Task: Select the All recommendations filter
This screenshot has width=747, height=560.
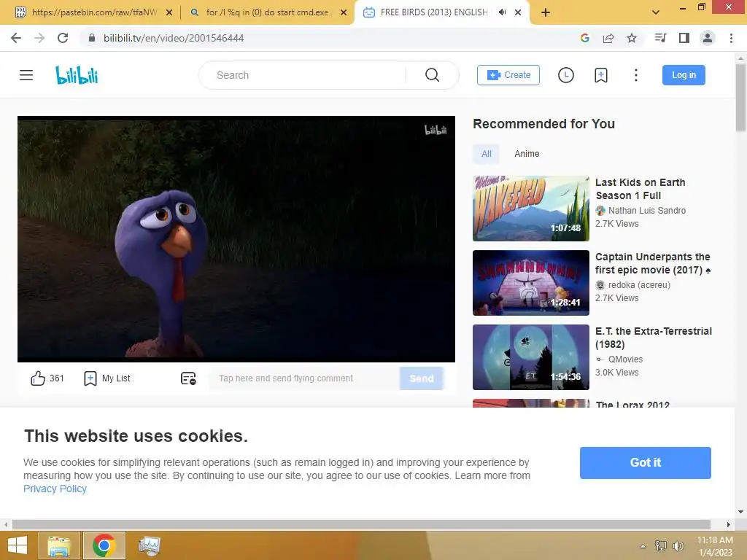Action: point(486,154)
